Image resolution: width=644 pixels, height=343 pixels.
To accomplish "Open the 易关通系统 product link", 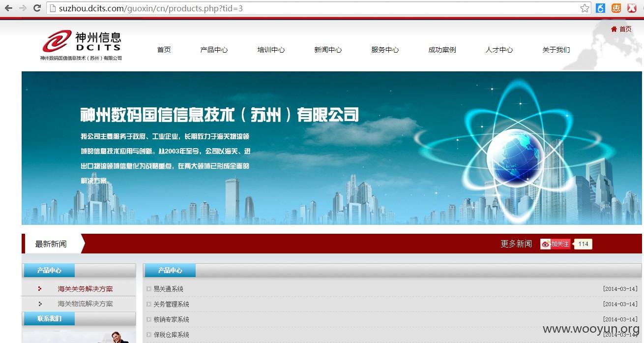I will tap(168, 289).
